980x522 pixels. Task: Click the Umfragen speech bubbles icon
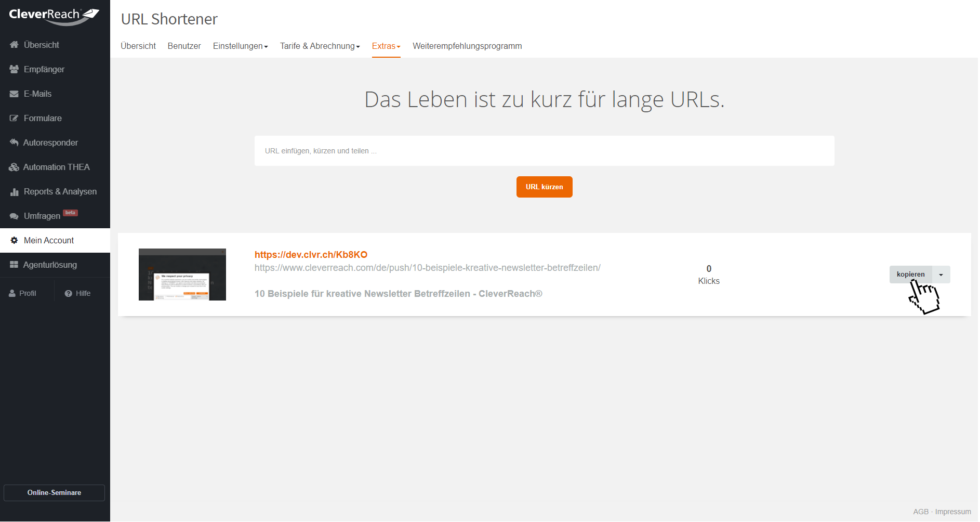click(14, 216)
